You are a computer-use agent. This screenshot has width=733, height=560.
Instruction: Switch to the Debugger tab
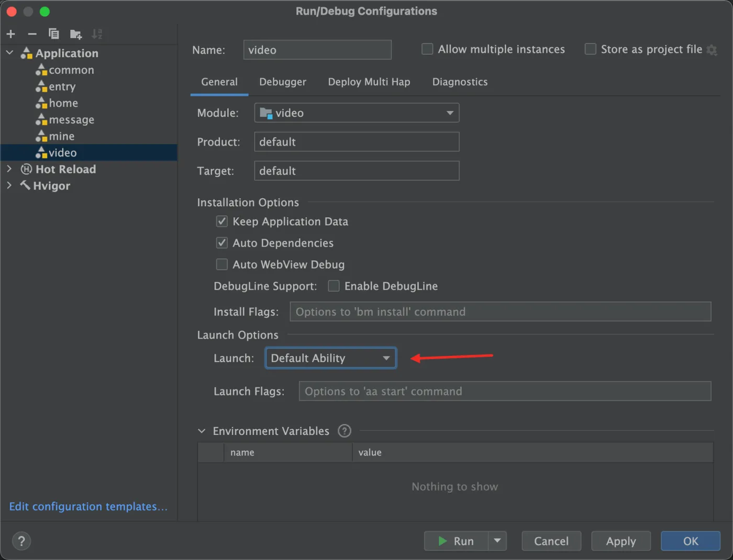click(x=283, y=82)
